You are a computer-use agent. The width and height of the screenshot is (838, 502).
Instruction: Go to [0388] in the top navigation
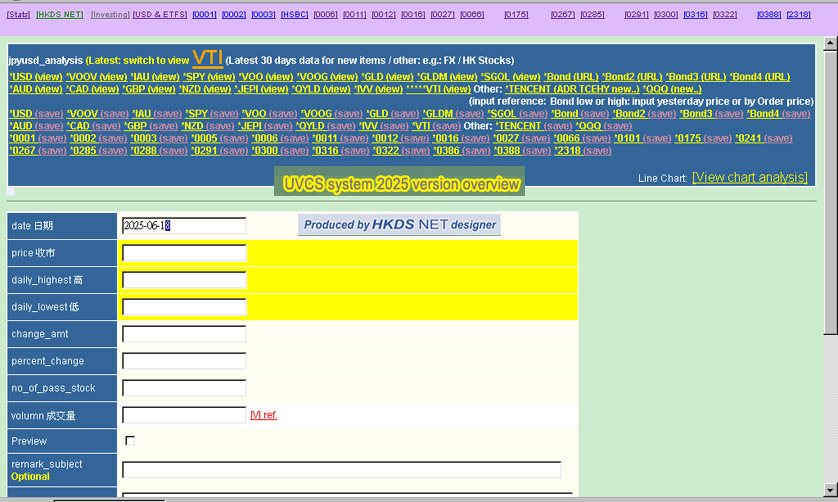coord(769,14)
